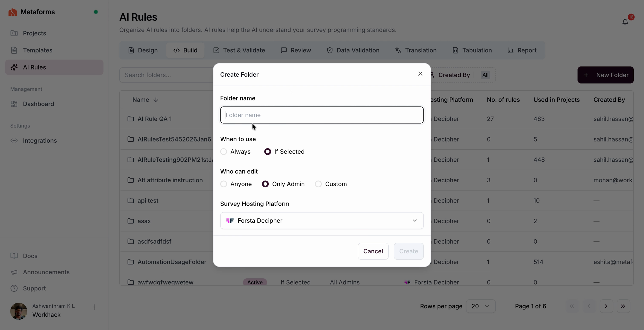Switch to the Translation tab
This screenshot has width=644, height=330.
tap(416, 50)
